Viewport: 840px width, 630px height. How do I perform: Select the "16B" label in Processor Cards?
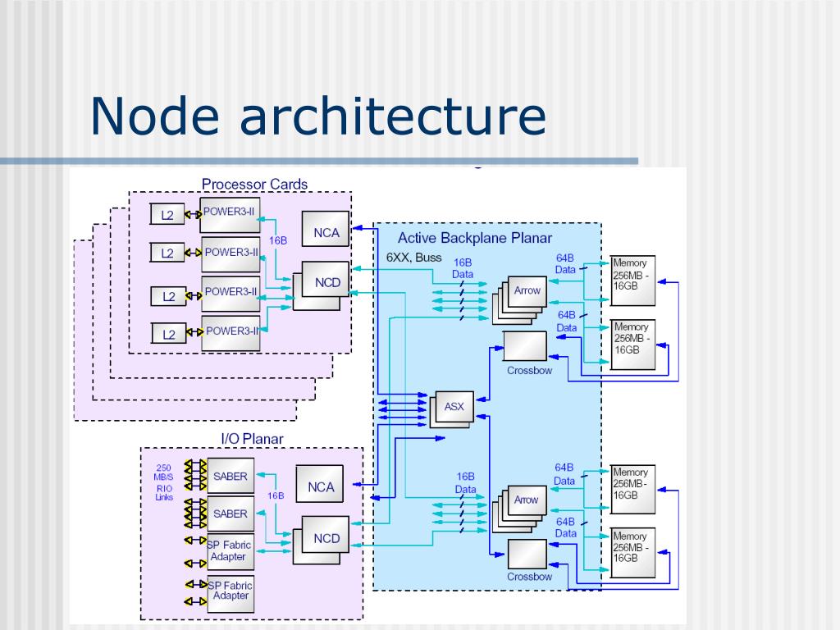click(x=277, y=240)
